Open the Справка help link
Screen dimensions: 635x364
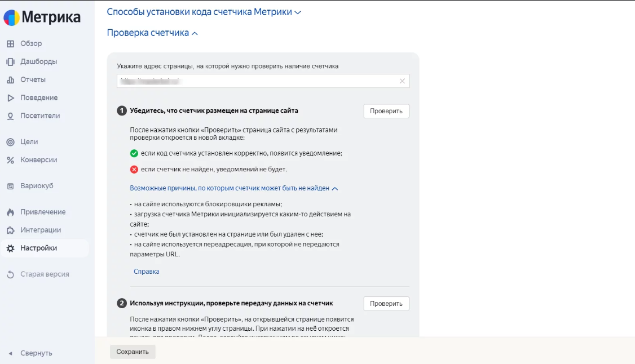click(x=147, y=272)
